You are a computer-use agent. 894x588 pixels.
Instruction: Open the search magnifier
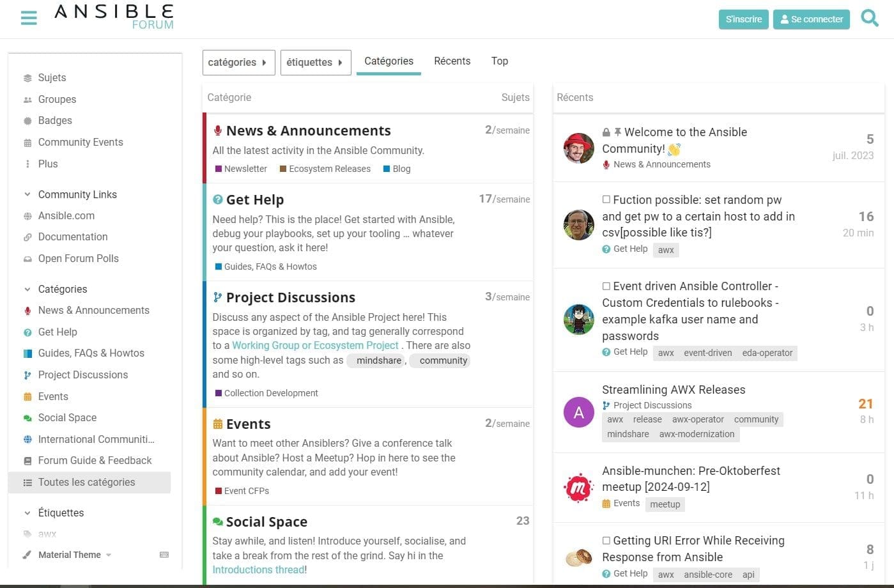click(x=870, y=19)
